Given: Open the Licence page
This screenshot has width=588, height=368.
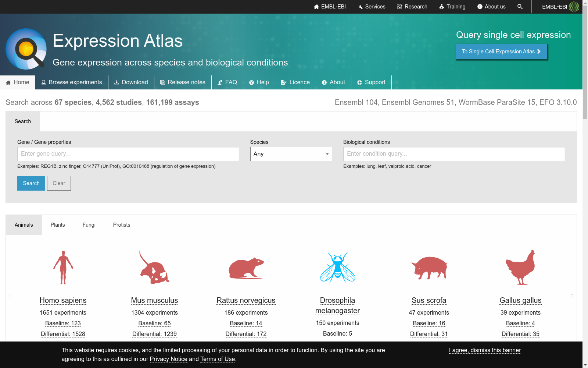Looking at the screenshot, I should click(295, 82).
